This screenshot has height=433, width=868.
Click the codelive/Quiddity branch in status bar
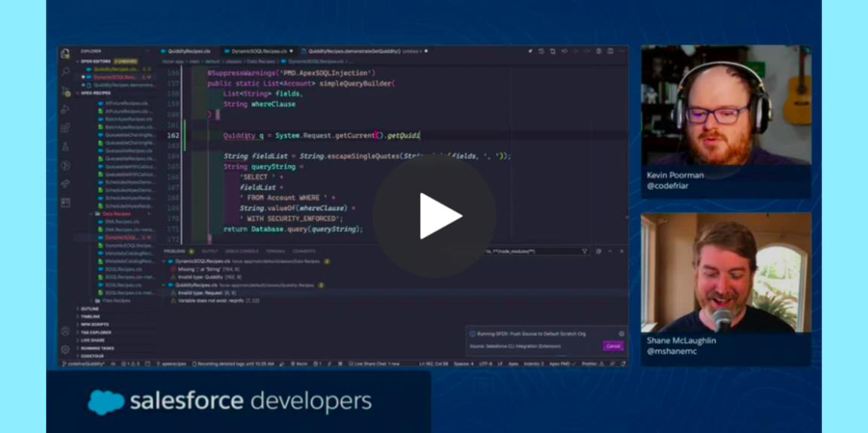click(83, 364)
